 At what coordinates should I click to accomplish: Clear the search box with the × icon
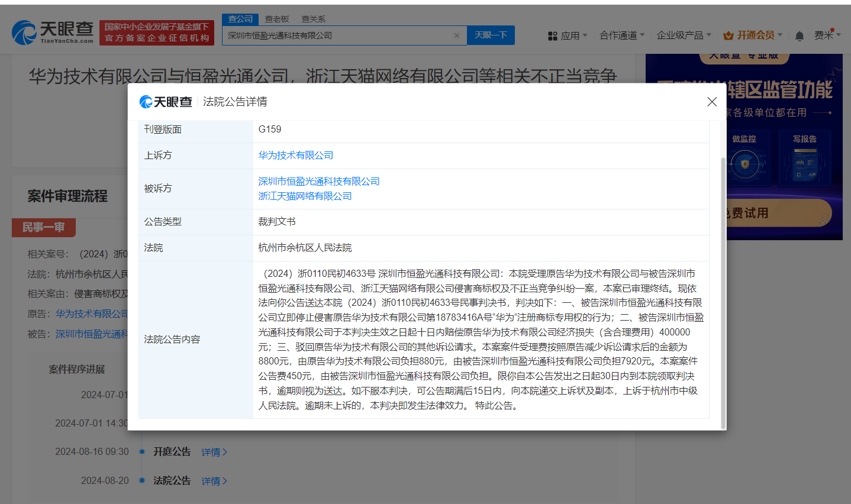point(456,35)
